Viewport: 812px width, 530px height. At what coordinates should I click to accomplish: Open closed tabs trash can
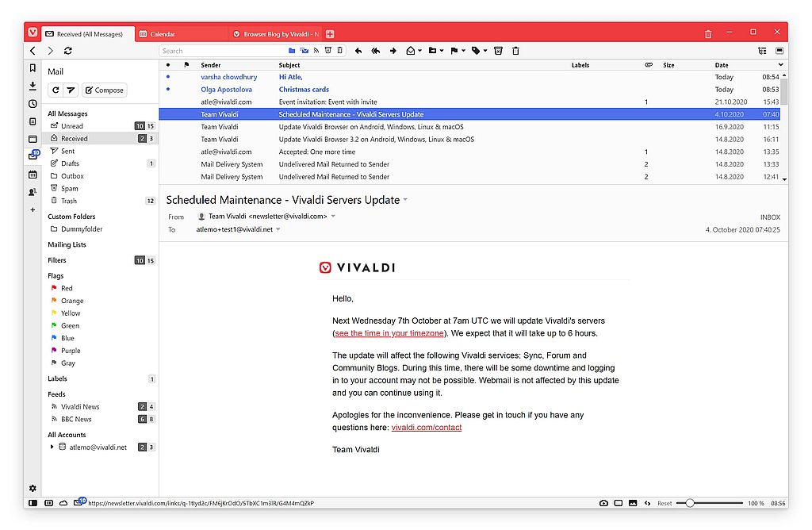click(708, 34)
